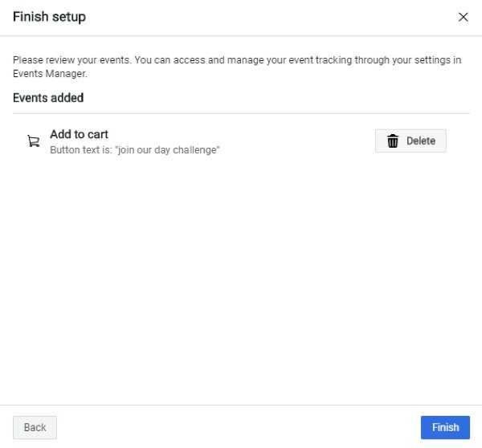Viewport: 482px width, 448px height.
Task: Dismiss dialog with the close X
Action: point(463,17)
